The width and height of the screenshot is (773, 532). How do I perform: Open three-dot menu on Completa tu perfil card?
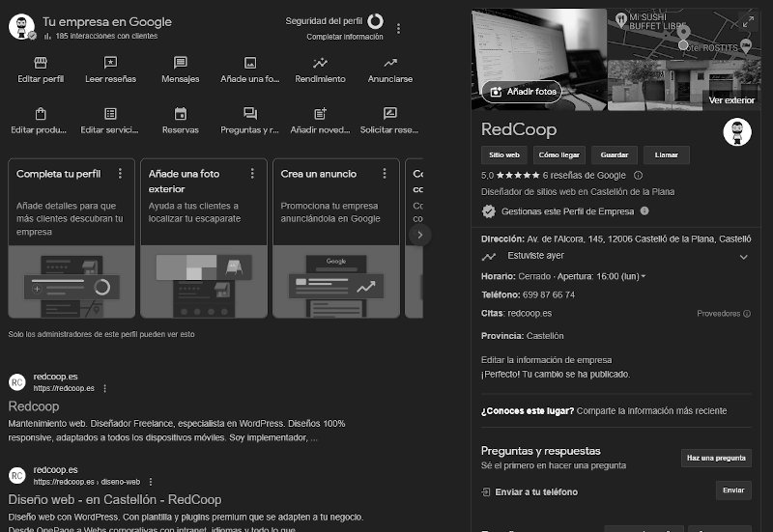pos(120,174)
